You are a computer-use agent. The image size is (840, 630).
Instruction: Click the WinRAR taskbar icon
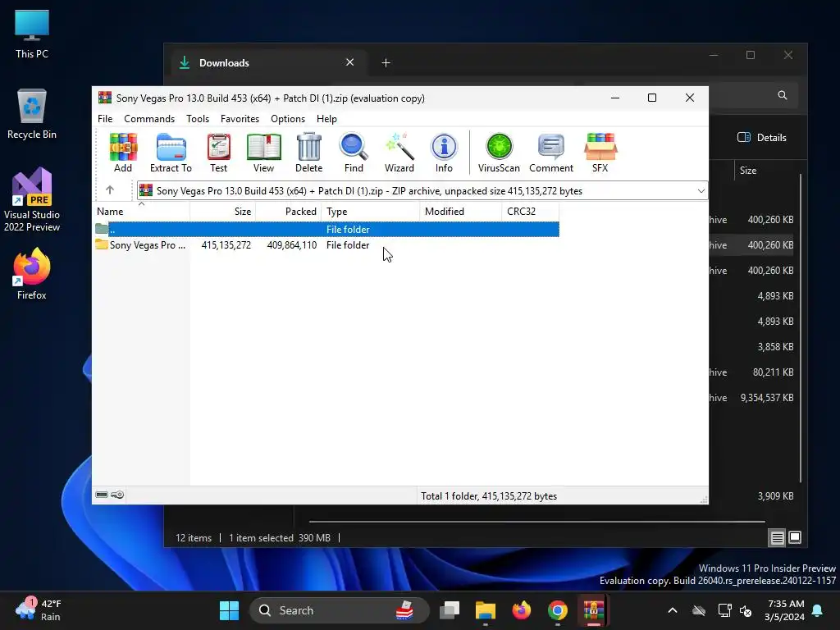point(594,610)
